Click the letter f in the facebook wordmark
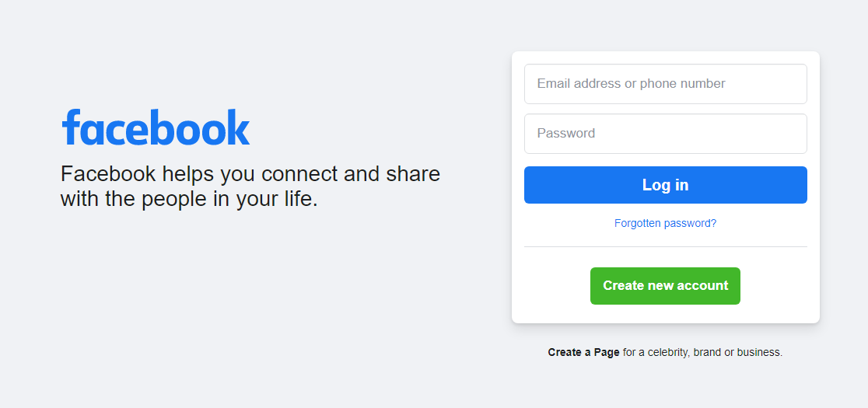Image resolution: width=868 pixels, height=408 pixels. point(71,127)
